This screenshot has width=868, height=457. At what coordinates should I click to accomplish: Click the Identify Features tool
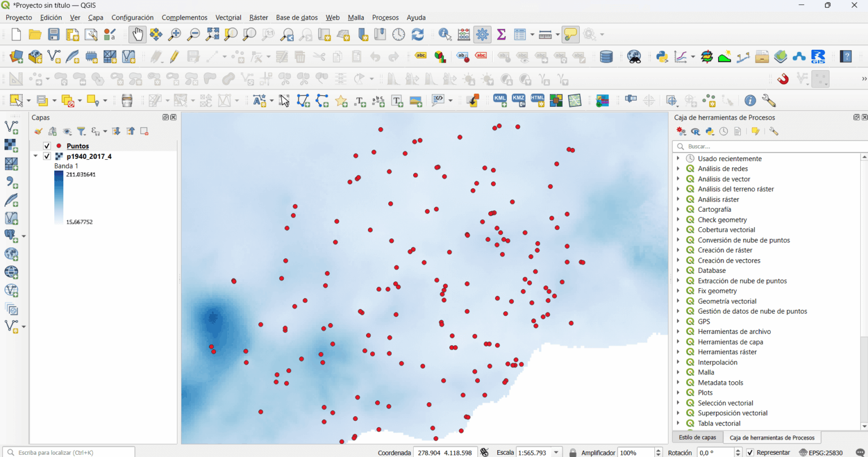coord(445,34)
